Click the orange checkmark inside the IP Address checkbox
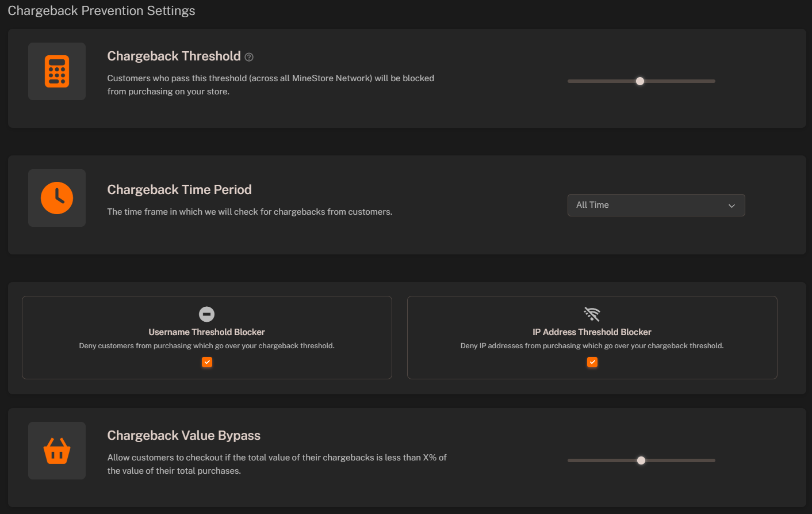 (x=592, y=362)
